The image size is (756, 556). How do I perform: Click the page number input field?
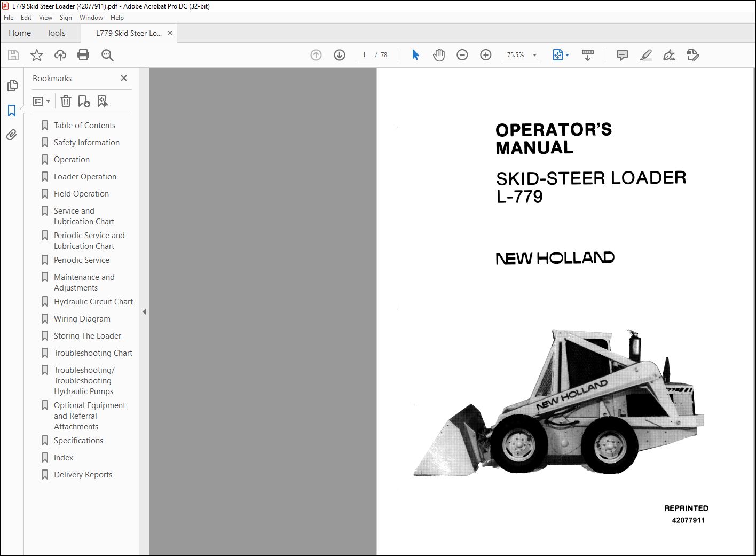[364, 55]
